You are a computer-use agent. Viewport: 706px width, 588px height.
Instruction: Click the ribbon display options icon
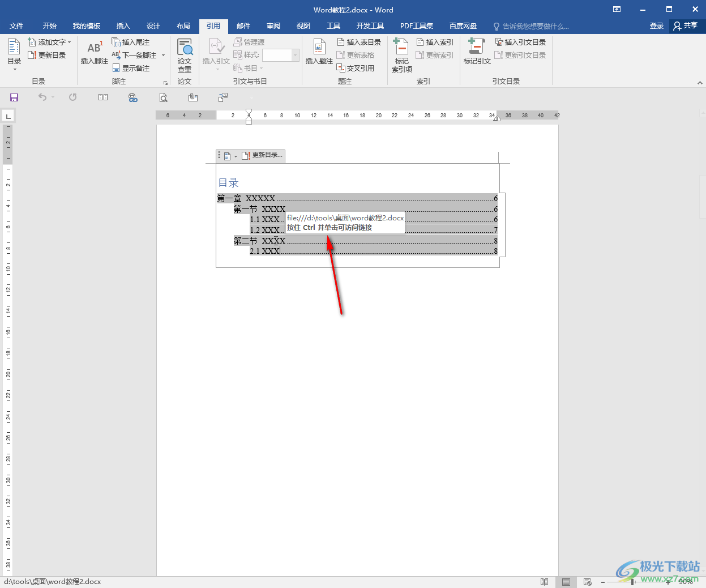pos(617,9)
